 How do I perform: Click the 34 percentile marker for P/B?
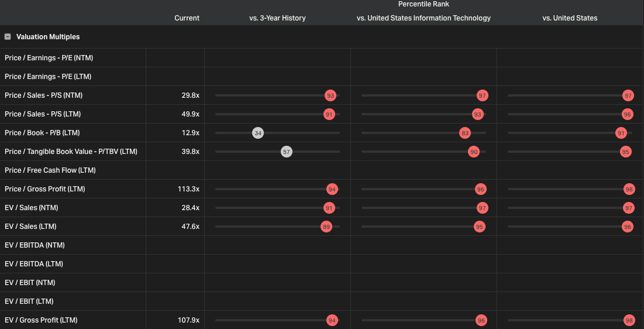(x=258, y=133)
